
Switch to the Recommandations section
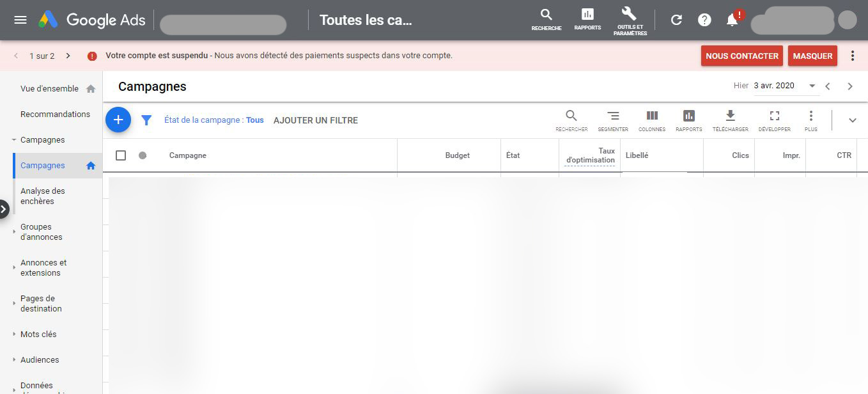point(54,114)
